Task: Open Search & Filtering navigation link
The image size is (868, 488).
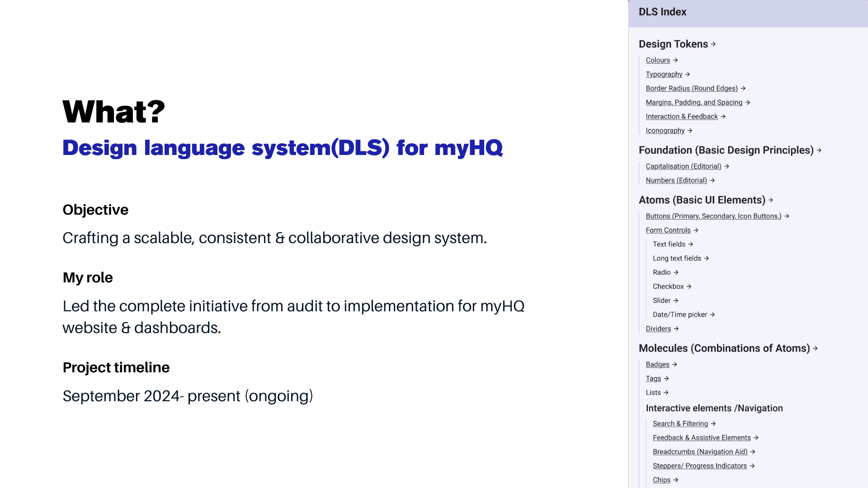Action: pyautogui.click(x=680, y=423)
